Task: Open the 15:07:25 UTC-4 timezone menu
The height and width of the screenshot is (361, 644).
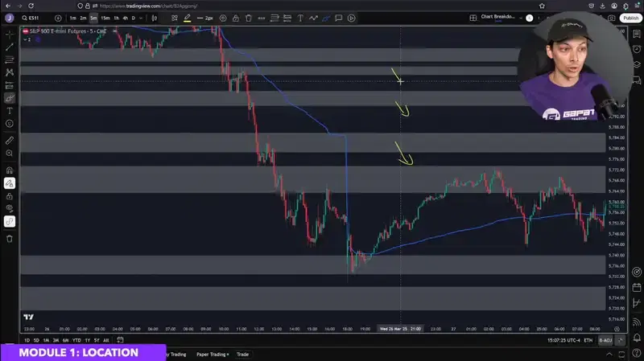Action: 563,340
